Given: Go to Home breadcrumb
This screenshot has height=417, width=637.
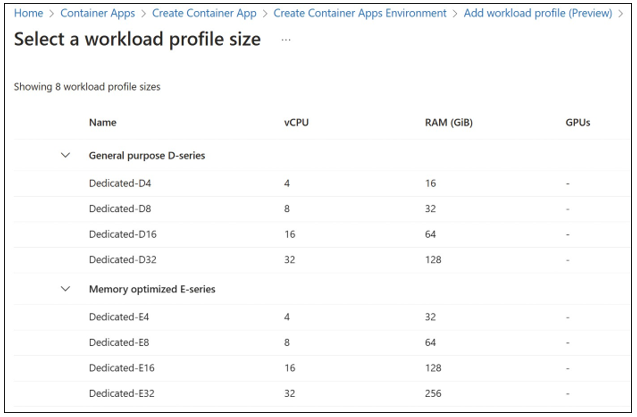Looking at the screenshot, I should click(x=28, y=13).
